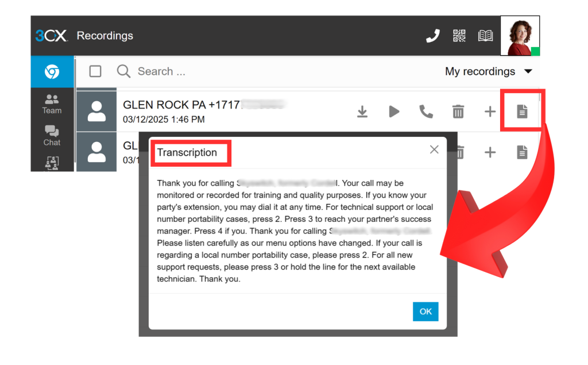Click the plus icon on second recording
This screenshot has width=588, height=365.
(490, 152)
